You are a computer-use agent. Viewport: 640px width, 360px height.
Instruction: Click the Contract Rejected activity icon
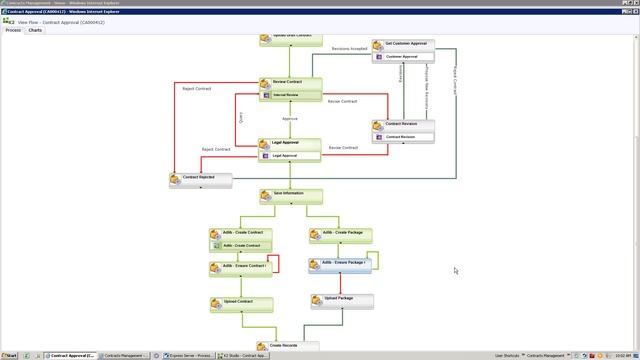pos(175,179)
